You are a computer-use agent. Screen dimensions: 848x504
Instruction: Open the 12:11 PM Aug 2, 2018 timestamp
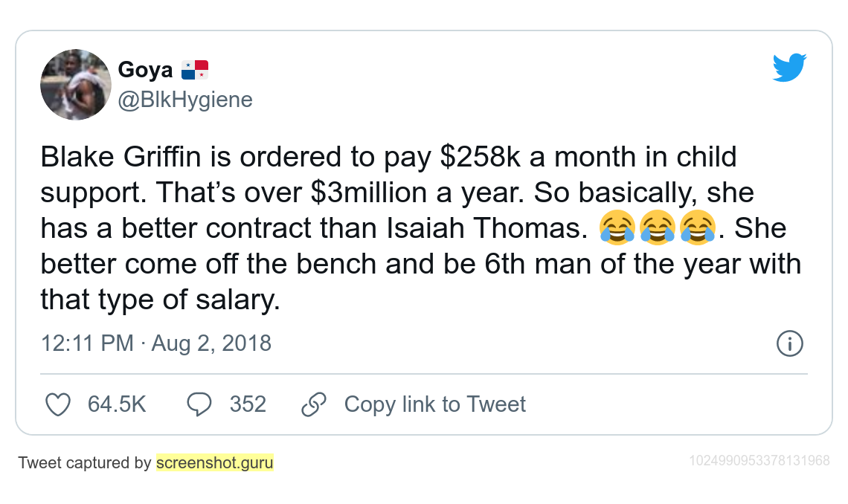(155, 343)
